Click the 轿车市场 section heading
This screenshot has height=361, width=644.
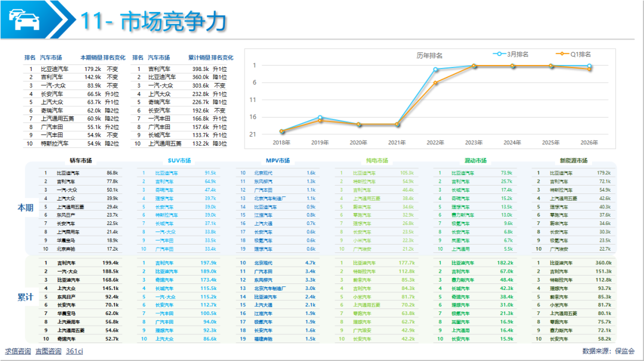[x=81, y=161]
